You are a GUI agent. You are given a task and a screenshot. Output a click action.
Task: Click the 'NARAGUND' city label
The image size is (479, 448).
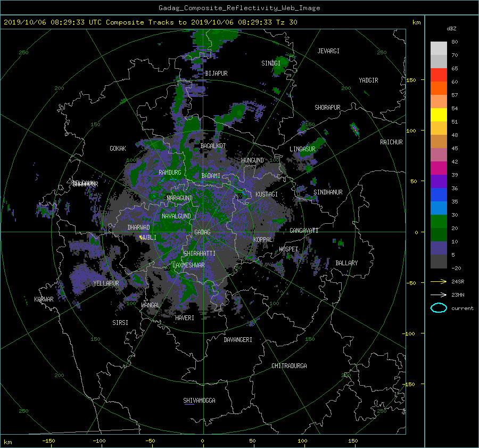click(180, 198)
